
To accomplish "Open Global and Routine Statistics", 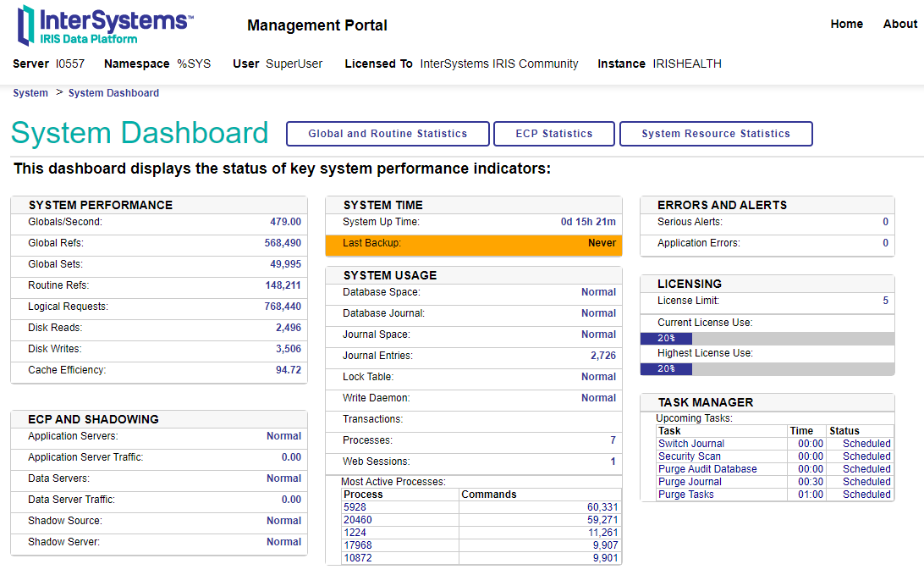I will [x=388, y=134].
